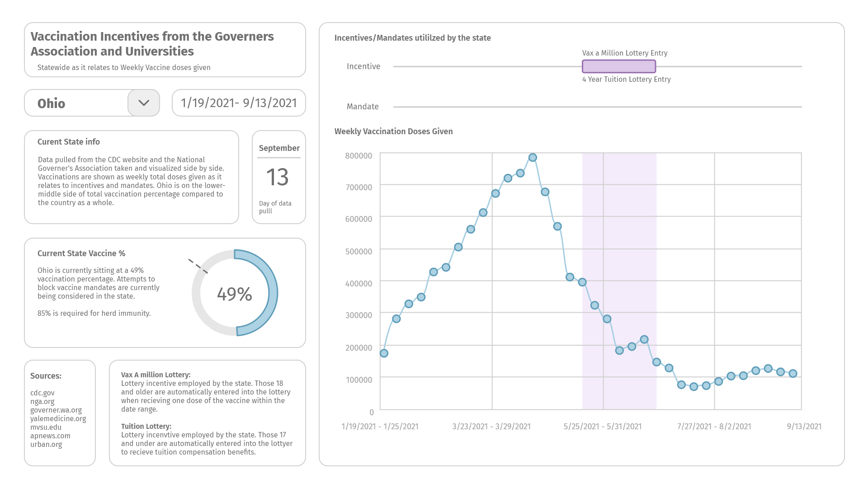Open the cdc.gov source link
The width and height of the screenshot is (868, 488).
(42, 393)
